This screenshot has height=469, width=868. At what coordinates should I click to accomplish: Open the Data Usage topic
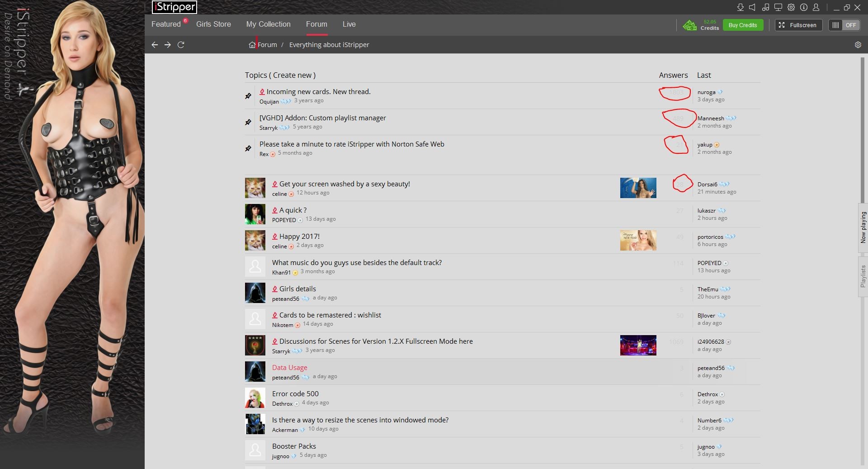[x=290, y=368]
